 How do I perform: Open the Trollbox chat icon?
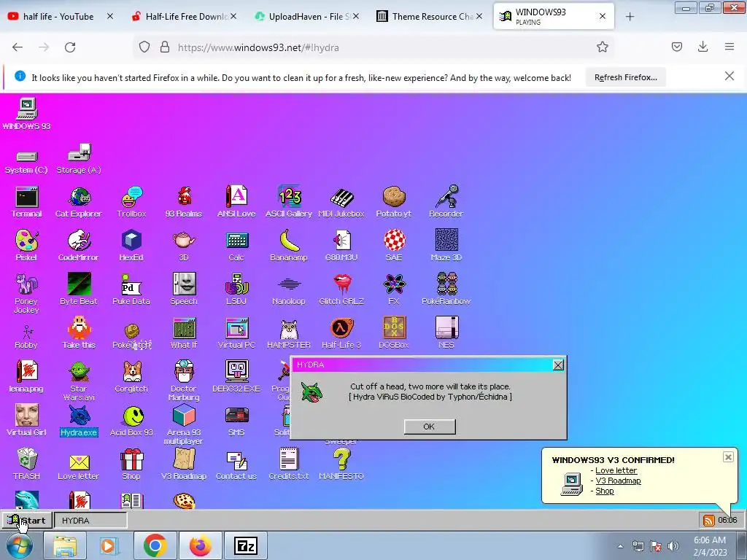(x=131, y=202)
